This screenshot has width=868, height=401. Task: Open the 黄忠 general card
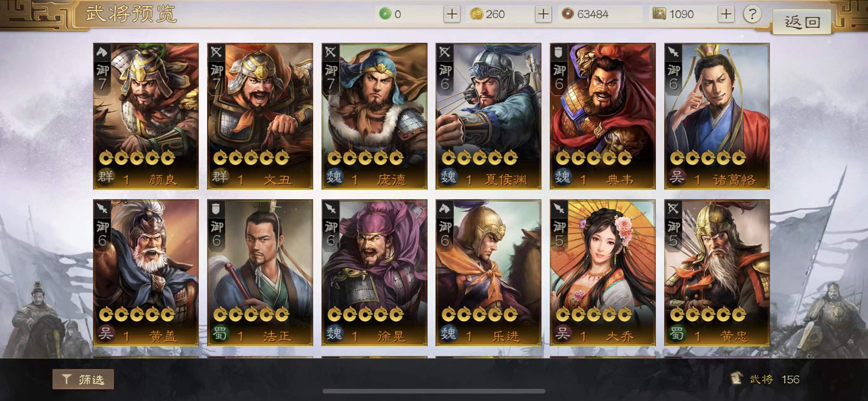tap(717, 273)
